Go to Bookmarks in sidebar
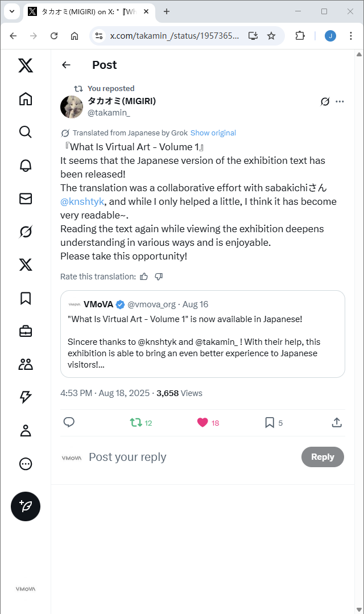Viewport: 364px width, 614px height. coord(26,298)
